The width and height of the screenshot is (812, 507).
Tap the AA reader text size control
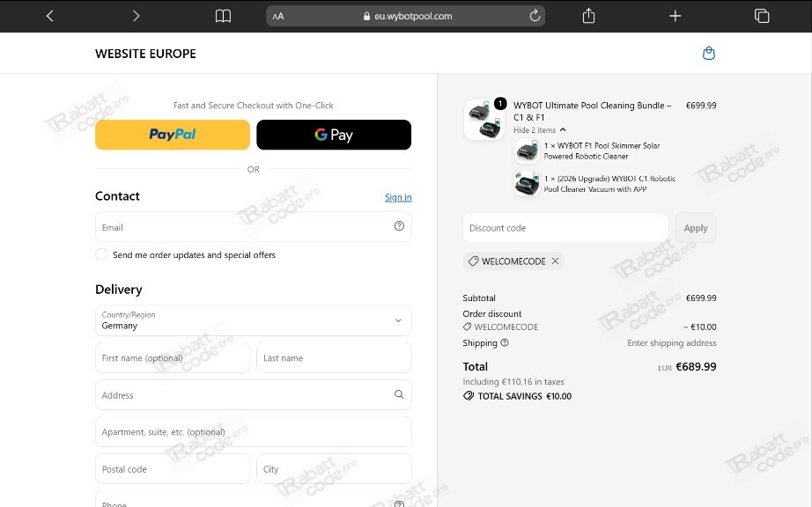pos(278,16)
